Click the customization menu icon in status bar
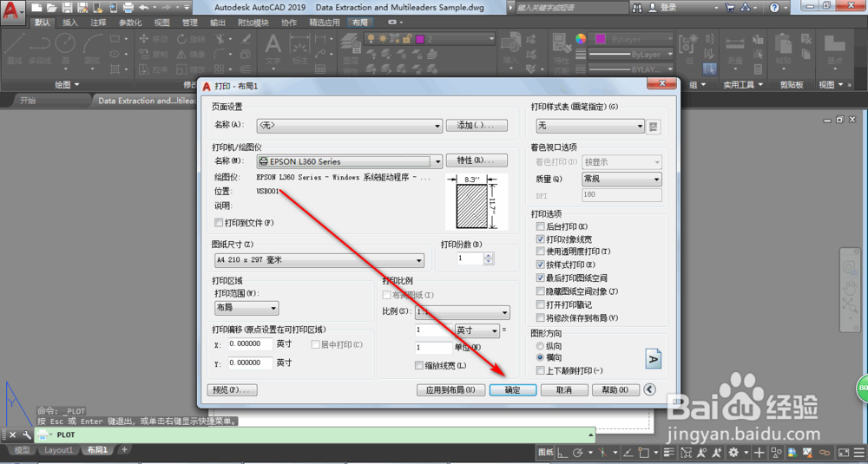The image size is (868, 464). pos(858,453)
